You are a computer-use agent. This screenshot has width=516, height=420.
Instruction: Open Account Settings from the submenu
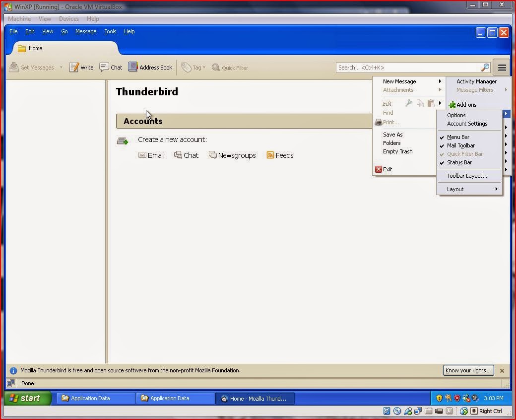(x=467, y=124)
